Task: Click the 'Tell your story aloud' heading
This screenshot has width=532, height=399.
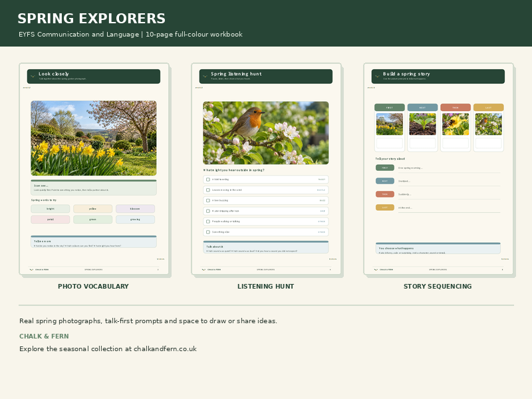Action: pos(390,159)
